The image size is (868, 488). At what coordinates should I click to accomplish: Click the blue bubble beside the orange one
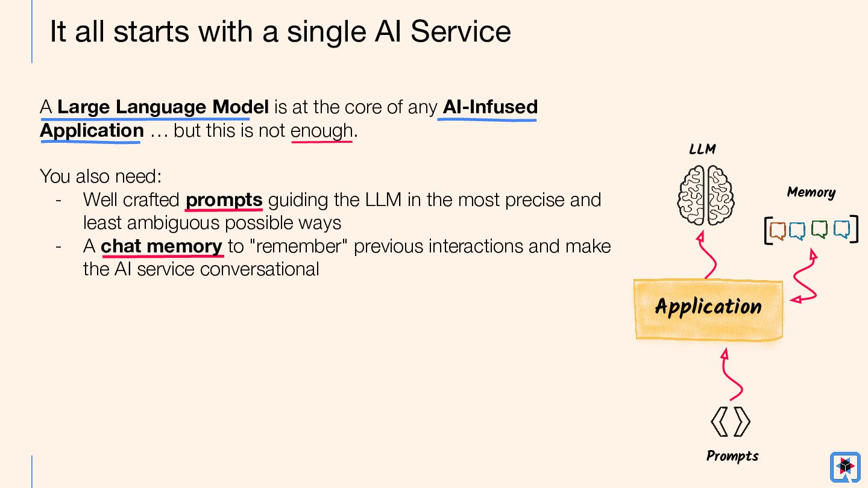(797, 230)
